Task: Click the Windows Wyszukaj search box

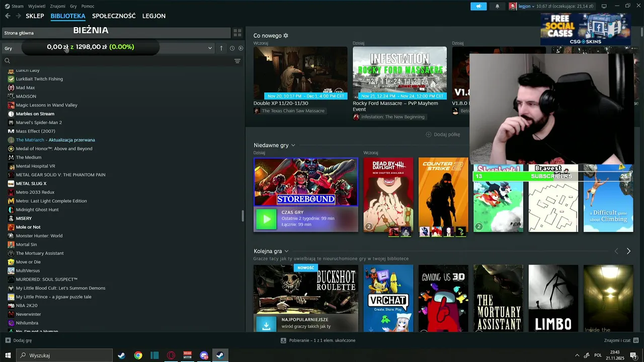Action: pos(64,355)
